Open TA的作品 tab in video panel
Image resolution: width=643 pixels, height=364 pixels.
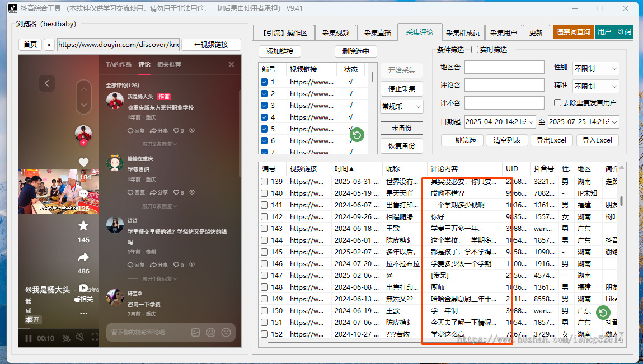coord(119,64)
